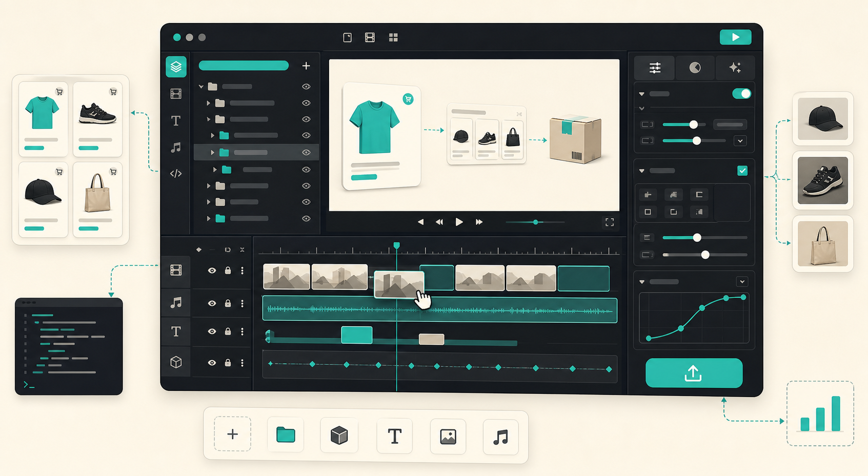The image size is (868, 476).
Task: Open the audio library in the left sidebar
Action: click(x=176, y=148)
